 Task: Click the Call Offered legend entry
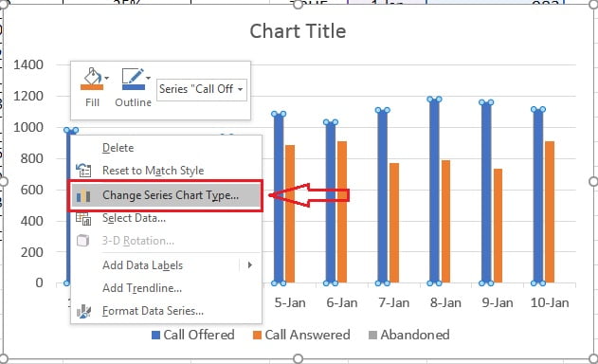tap(193, 335)
